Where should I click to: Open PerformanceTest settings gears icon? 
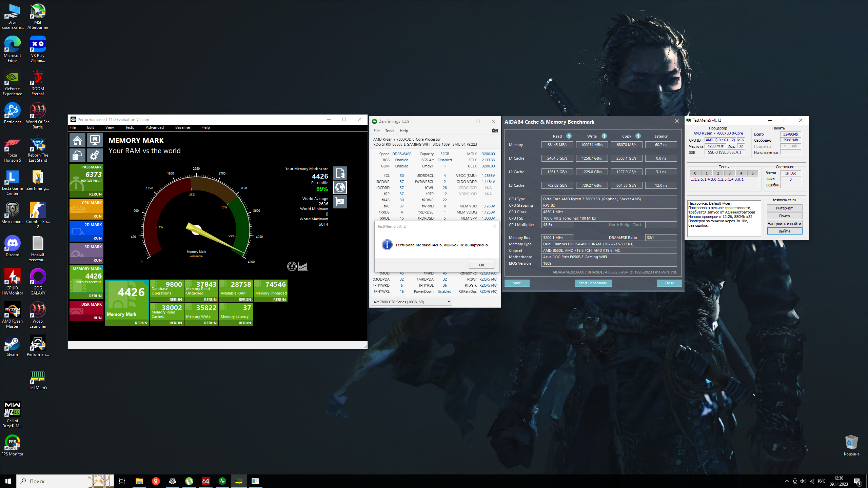(95, 156)
